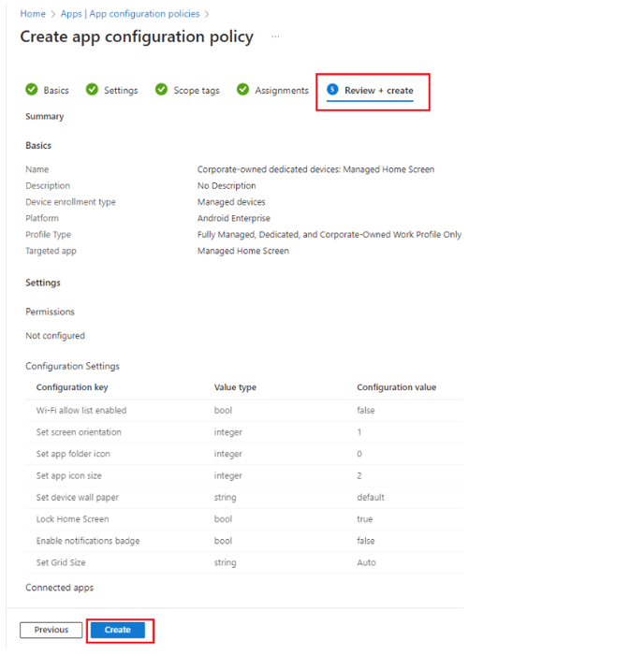Open the Scope tags tab
Viewport: 644px width, 654px height.
[197, 91]
